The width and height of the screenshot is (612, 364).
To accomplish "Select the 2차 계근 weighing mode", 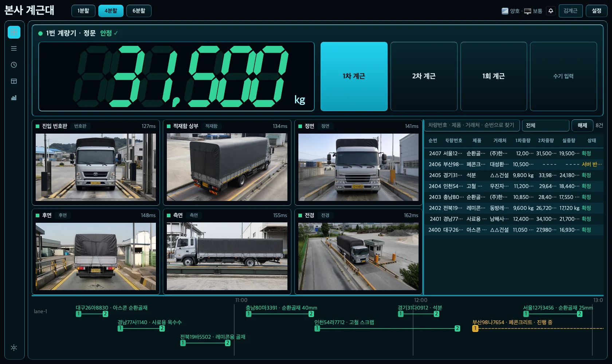I will (x=424, y=76).
